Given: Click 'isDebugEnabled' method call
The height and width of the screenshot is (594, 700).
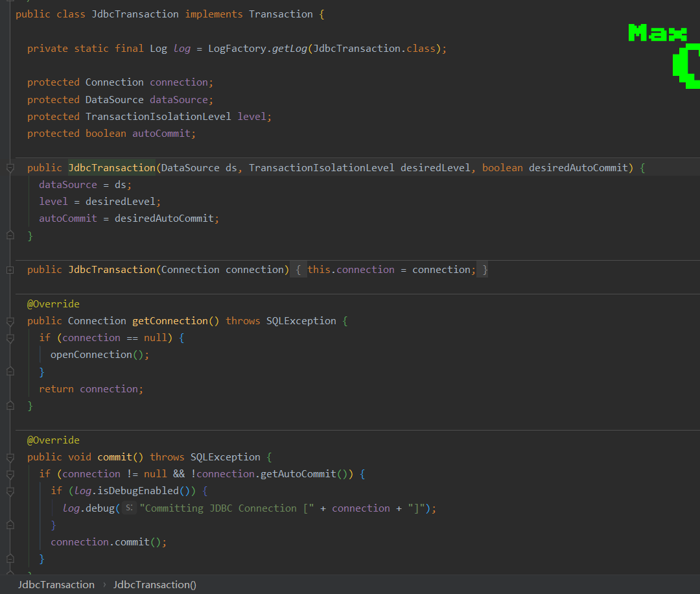Looking at the screenshot, I should pos(138,491).
